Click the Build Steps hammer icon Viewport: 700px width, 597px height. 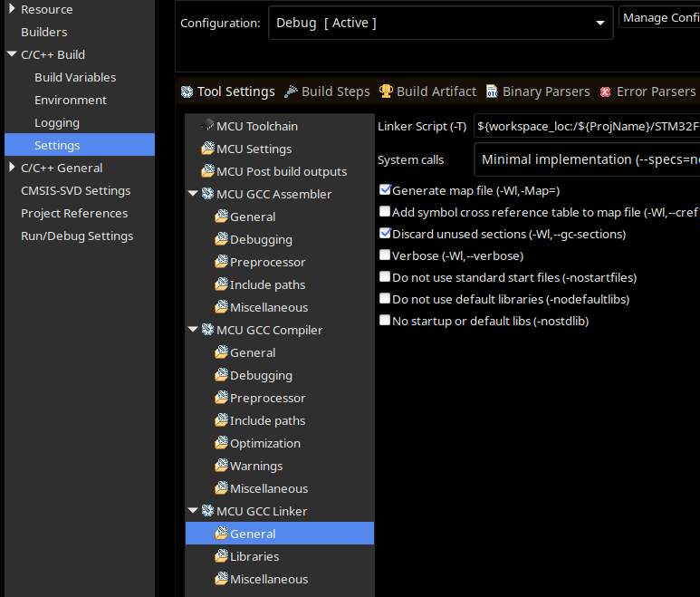click(291, 91)
